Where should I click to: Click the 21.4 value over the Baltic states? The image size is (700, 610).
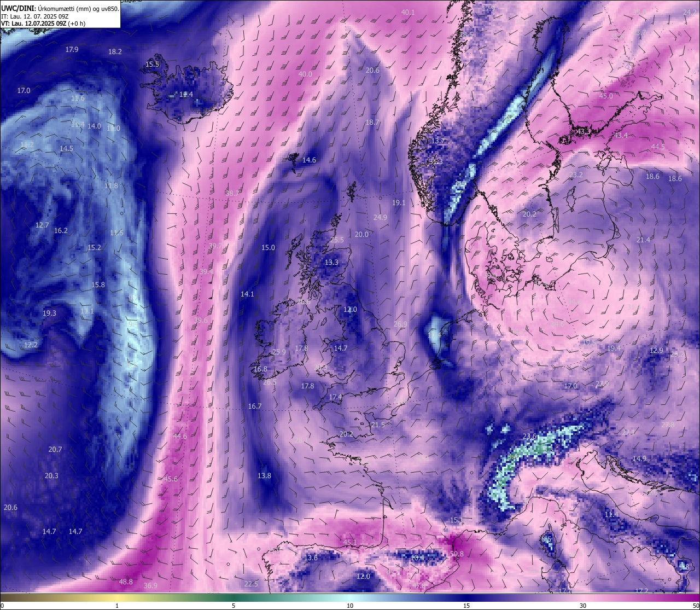(643, 240)
